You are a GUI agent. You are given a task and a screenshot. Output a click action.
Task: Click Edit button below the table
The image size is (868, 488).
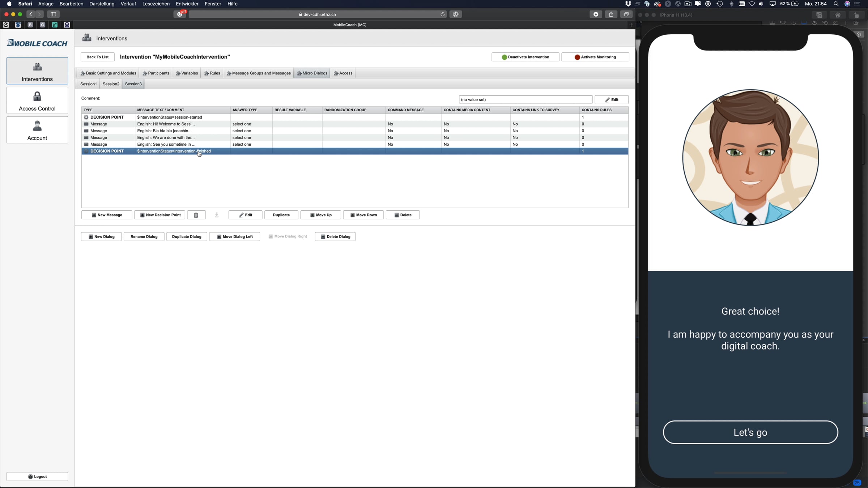[245, 215]
